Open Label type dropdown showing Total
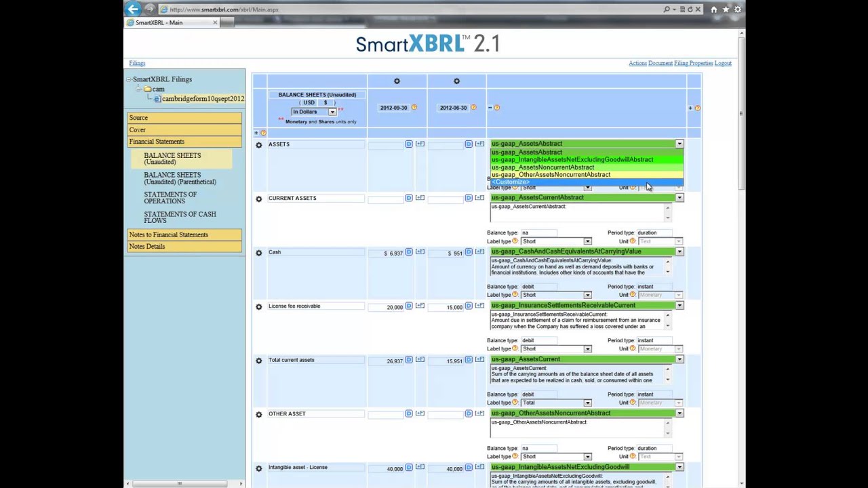Image resolution: width=868 pixels, height=488 pixels. coord(588,403)
